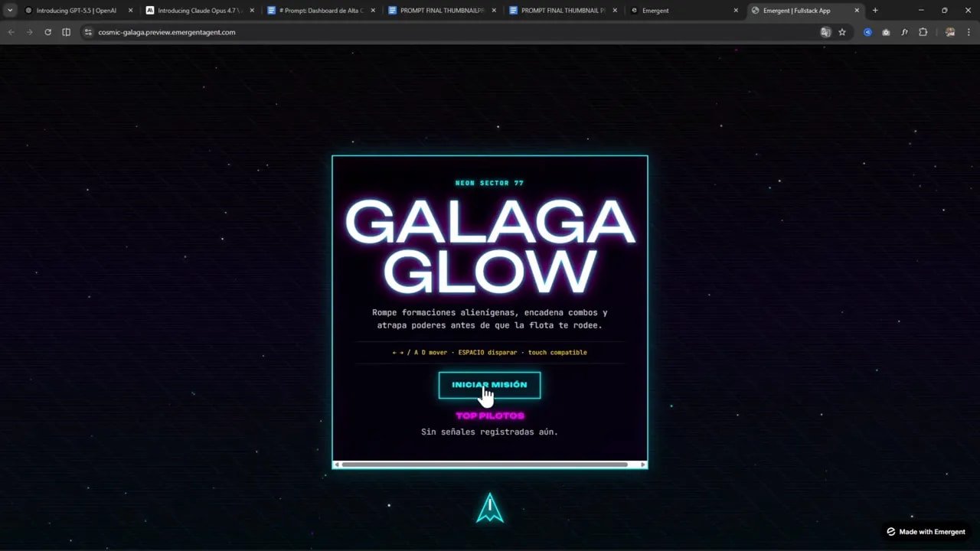Open the side panel icon in toolbar

point(66,32)
